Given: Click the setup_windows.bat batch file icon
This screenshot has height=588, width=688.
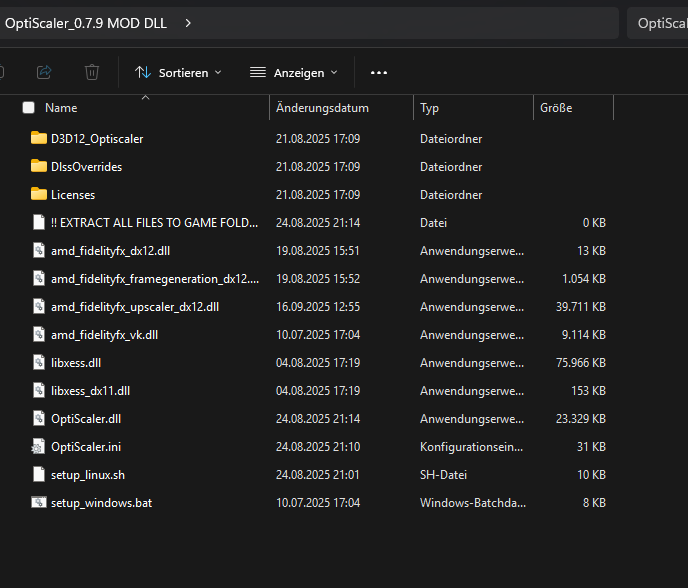Looking at the screenshot, I should [x=39, y=502].
